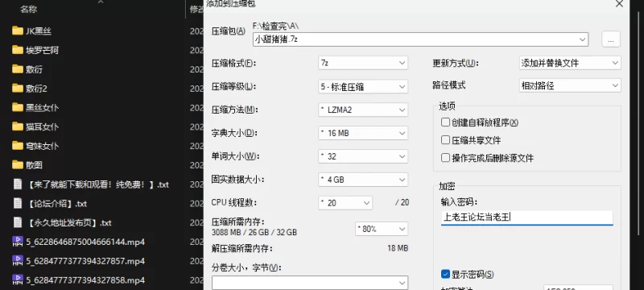Sort by the 名称 column header
Screen dimensions: 644x290
[29, 9]
